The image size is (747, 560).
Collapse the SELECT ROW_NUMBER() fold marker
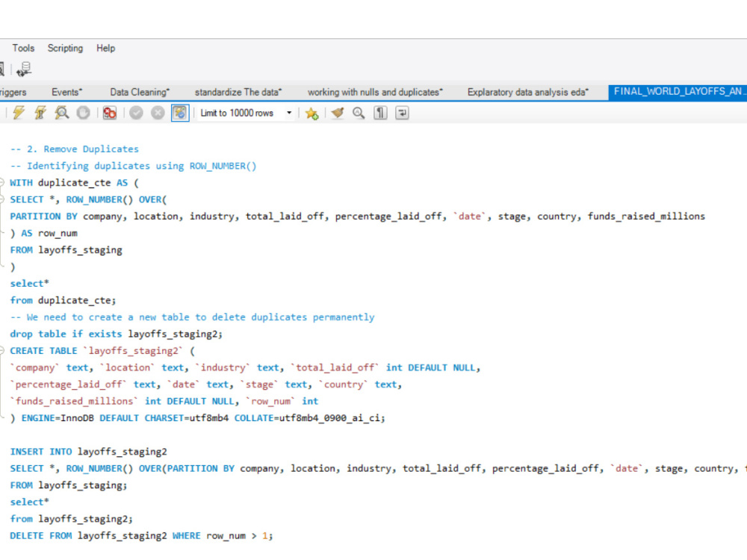pos(1,199)
